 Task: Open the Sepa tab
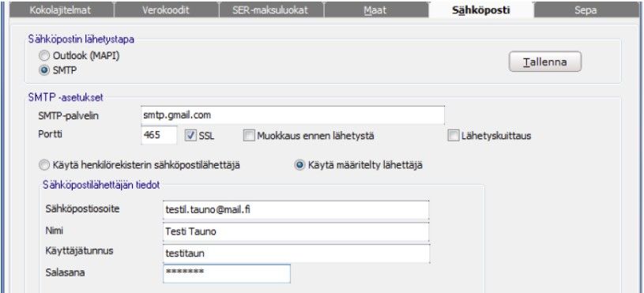click(x=586, y=10)
